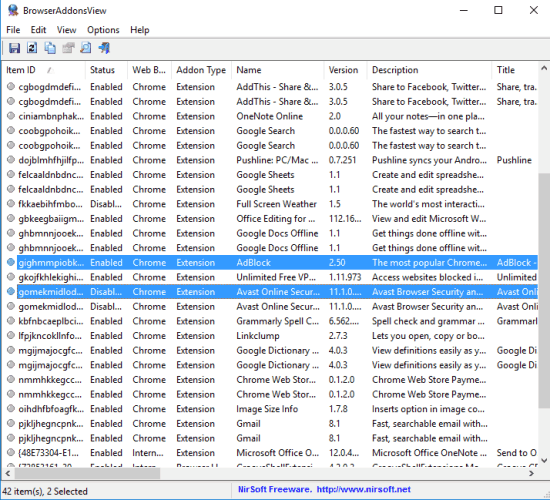Click the round icon beside lfpjkncokllnfo row
The height and width of the screenshot is (500, 550).
[x=11, y=335]
